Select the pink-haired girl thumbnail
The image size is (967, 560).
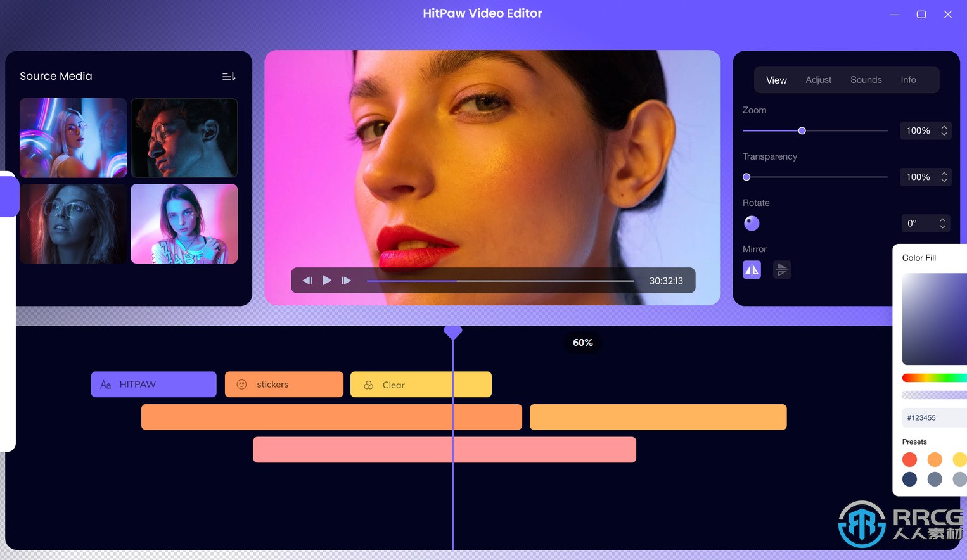(184, 224)
